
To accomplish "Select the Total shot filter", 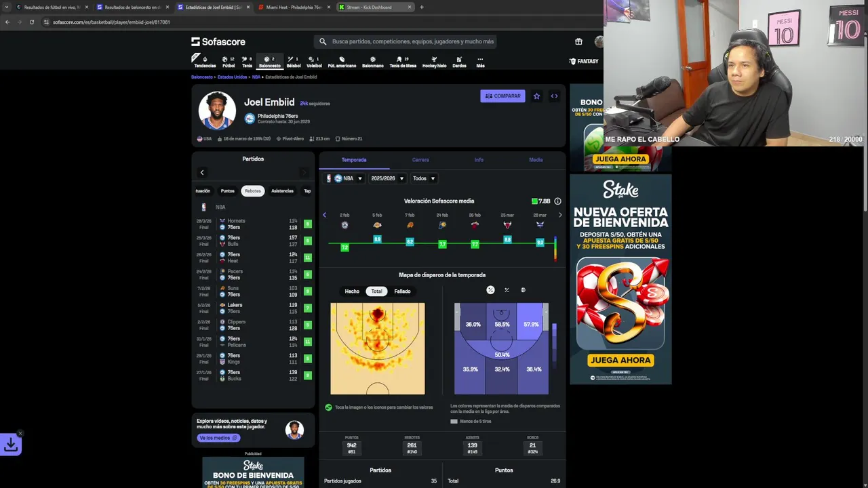I will click(376, 291).
